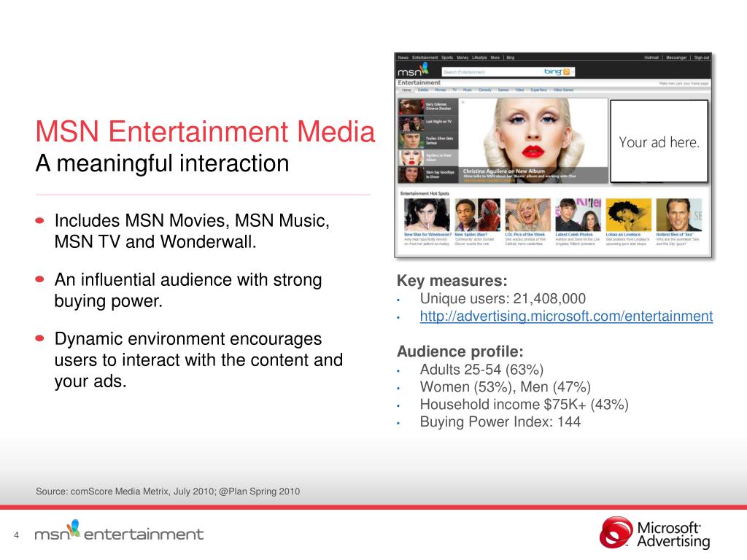Select the highlighted 'Aguilera on New Album' story

(x=428, y=157)
